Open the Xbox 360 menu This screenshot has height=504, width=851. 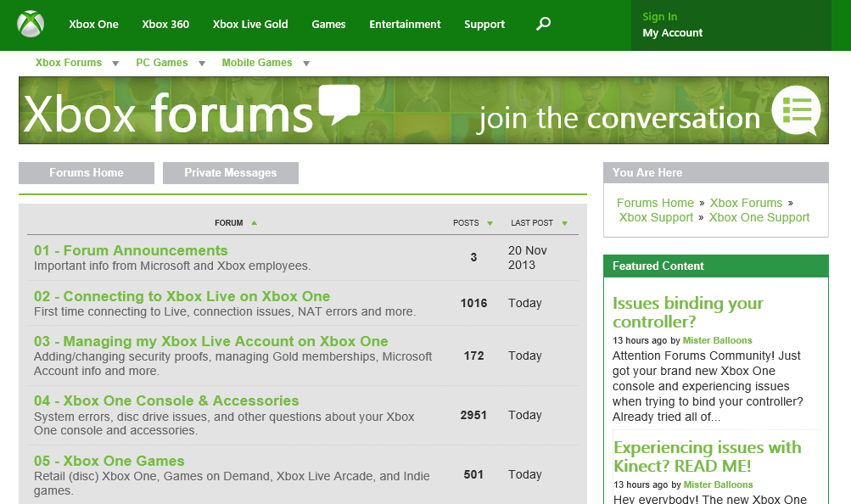pos(165,25)
